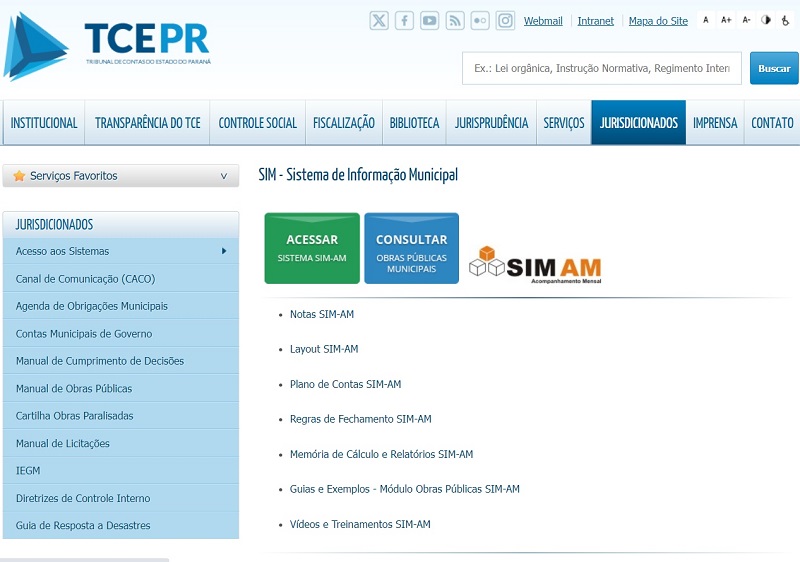Click the Webmail link
Screen dimensions: 800x562
(543, 21)
